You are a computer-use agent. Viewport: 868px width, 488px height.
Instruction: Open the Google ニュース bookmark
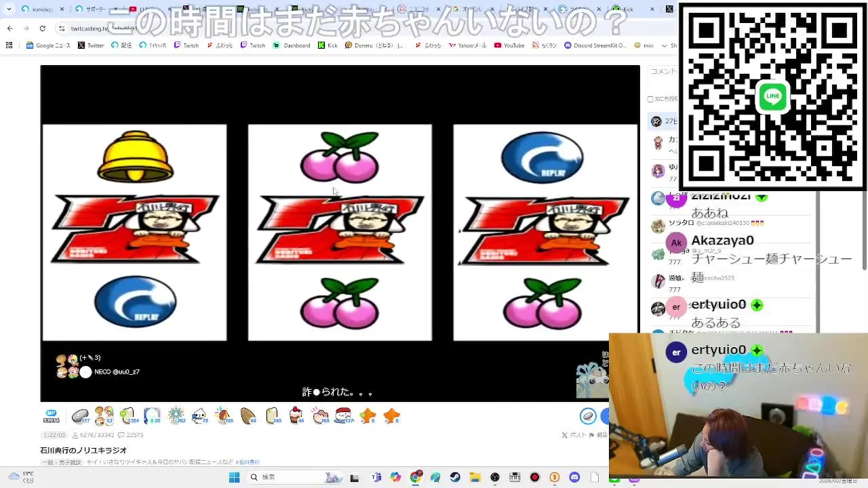pos(48,45)
